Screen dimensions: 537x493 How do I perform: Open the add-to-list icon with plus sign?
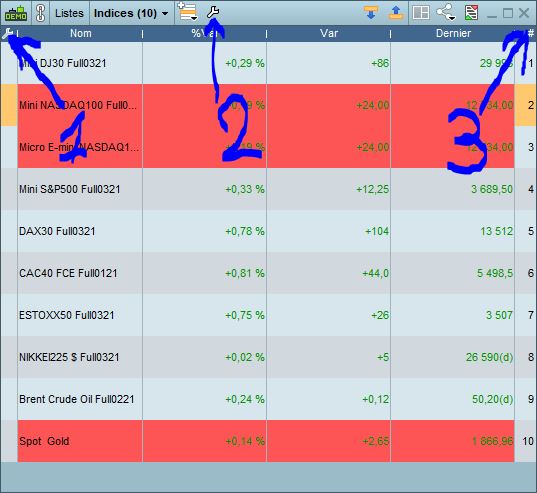(188, 12)
